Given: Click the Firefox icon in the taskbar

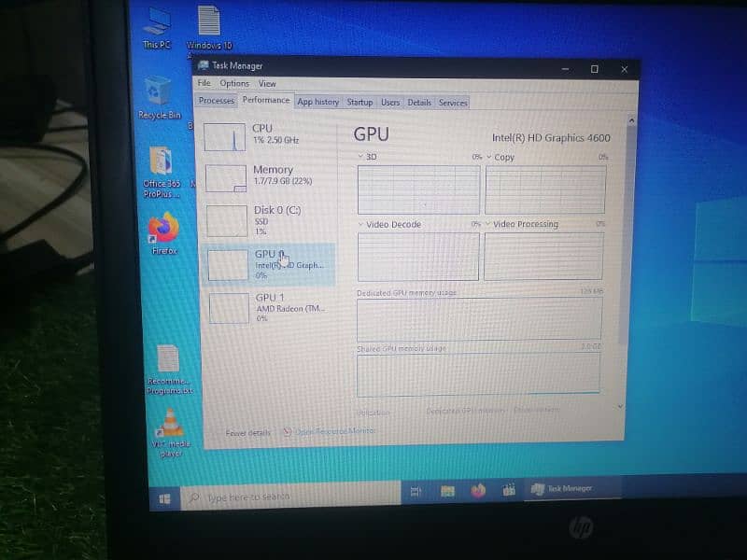Looking at the screenshot, I should click(x=477, y=490).
